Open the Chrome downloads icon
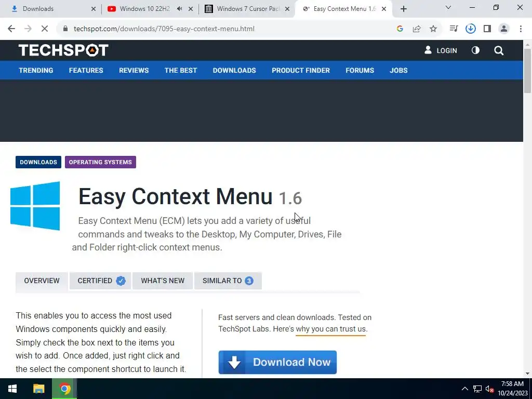This screenshot has width=532, height=399. click(x=470, y=29)
